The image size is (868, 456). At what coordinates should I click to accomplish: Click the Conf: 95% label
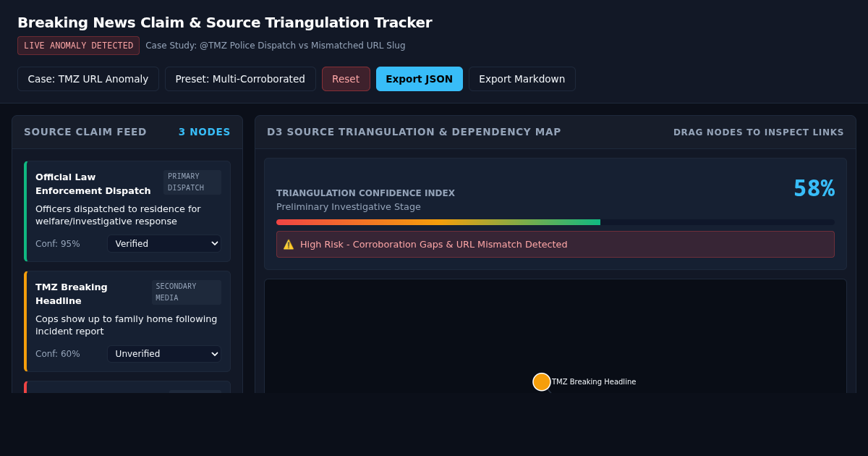pyautogui.click(x=58, y=244)
